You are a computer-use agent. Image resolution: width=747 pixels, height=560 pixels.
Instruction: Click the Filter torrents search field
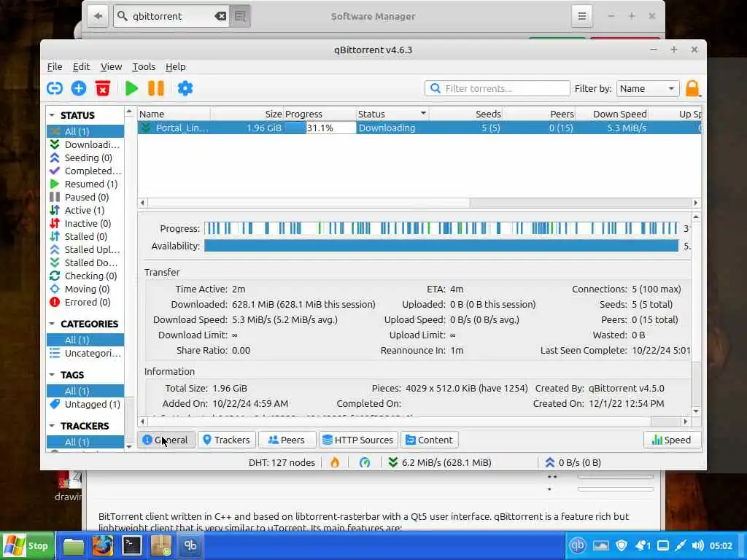[497, 88]
